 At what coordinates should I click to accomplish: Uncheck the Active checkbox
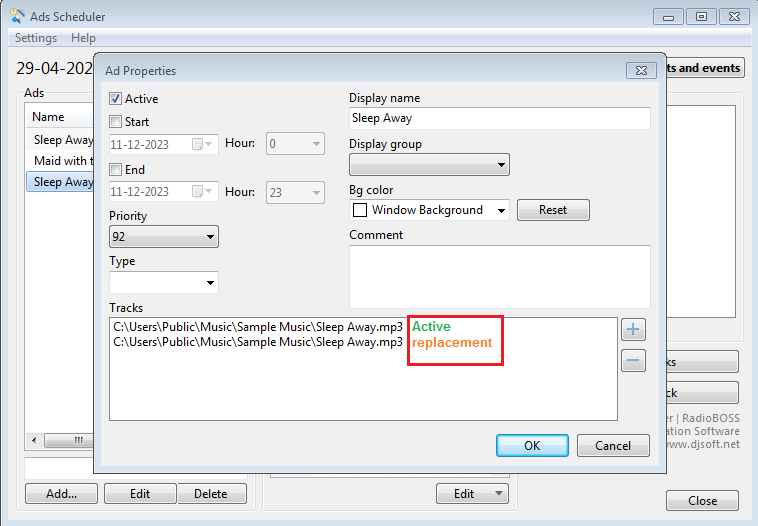(x=116, y=99)
